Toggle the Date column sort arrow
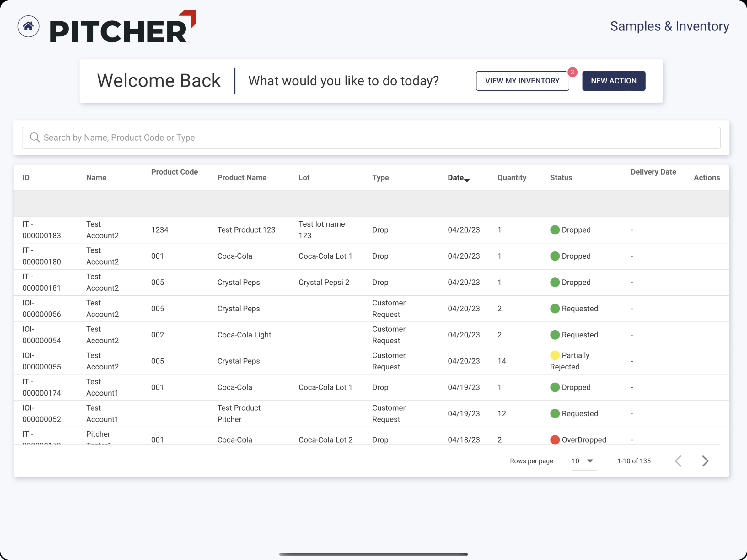The image size is (747, 560). tap(467, 180)
